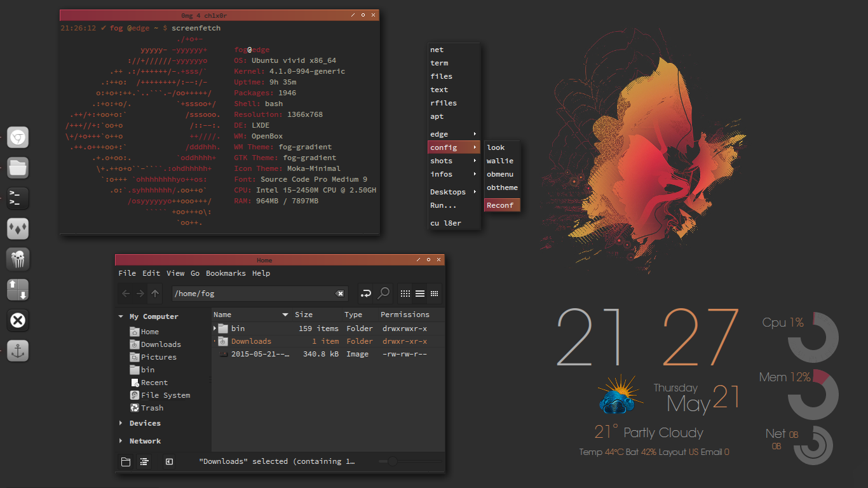Screen dimensions: 868x488
Task: Click the X circle dock icon
Action: (x=18, y=320)
